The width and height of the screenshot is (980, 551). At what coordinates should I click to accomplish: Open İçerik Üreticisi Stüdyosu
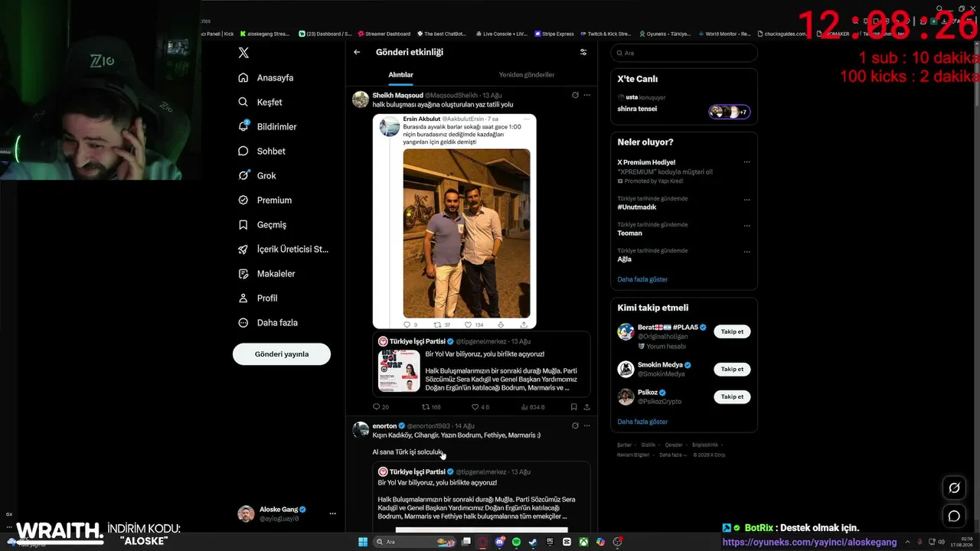click(283, 249)
